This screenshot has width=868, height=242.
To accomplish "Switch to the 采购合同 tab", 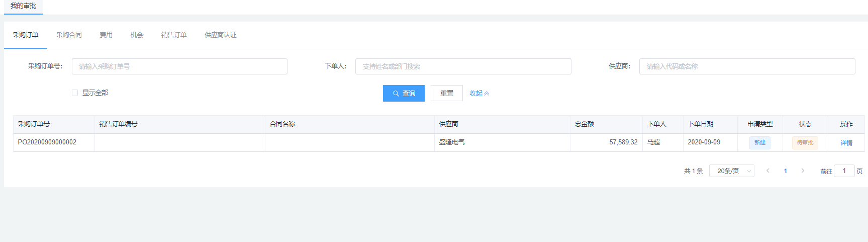I will (69, 35).
